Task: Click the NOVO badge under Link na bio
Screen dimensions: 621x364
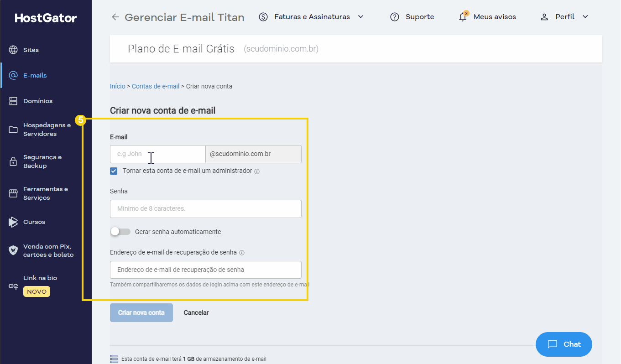Action: pos(37,291)
